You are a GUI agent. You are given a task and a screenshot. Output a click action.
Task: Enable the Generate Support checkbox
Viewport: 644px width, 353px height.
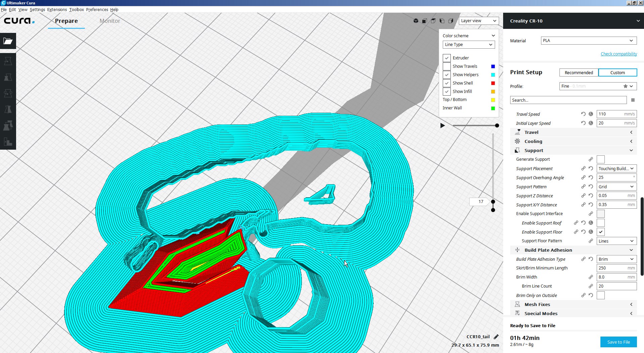[601, 159]
